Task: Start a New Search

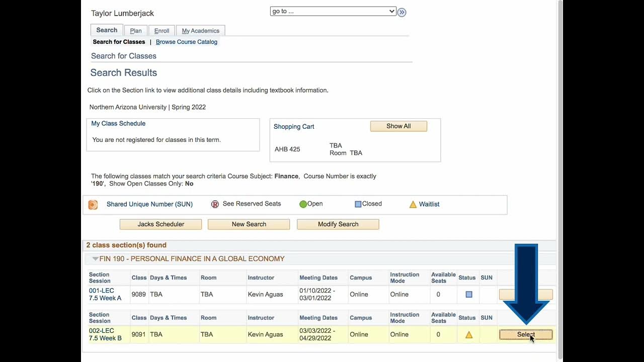Action: point(249,224)
